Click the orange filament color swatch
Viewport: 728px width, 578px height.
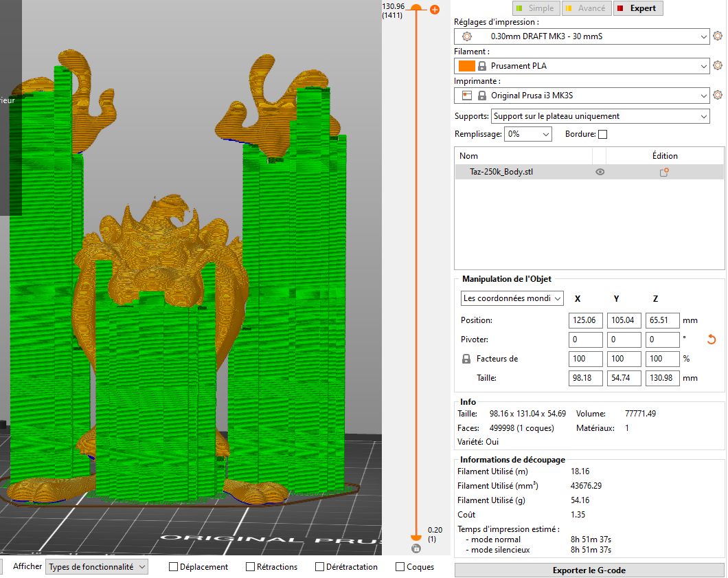pyautogui.click(x=466, y=66)
